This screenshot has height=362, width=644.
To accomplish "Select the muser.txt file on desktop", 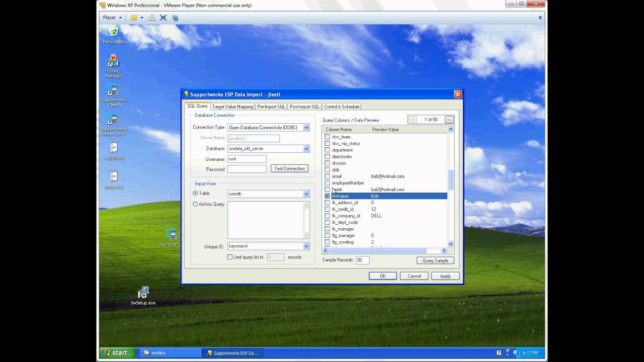I will coord(114,180).
